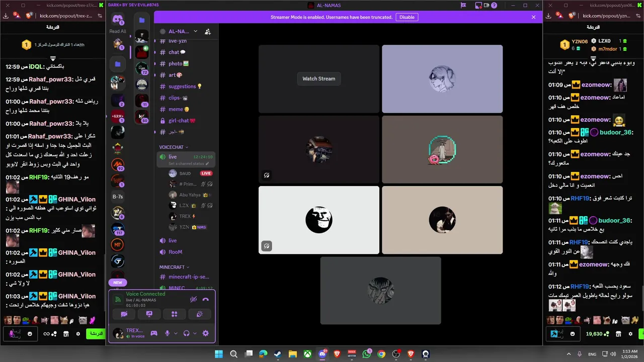The image size is (644, 362).
Task: Start screen share from voice panel
Action: coord(149,314)
